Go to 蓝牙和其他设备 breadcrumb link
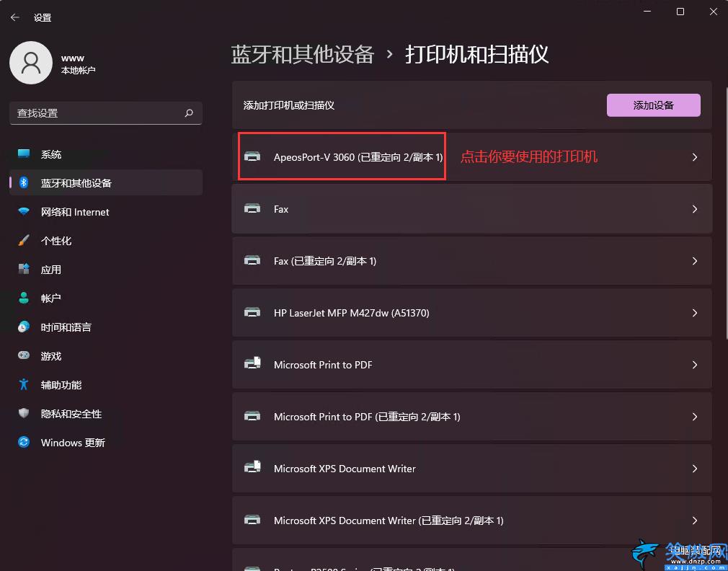Screen dimensions: 728x571 [x=302, y=54]
